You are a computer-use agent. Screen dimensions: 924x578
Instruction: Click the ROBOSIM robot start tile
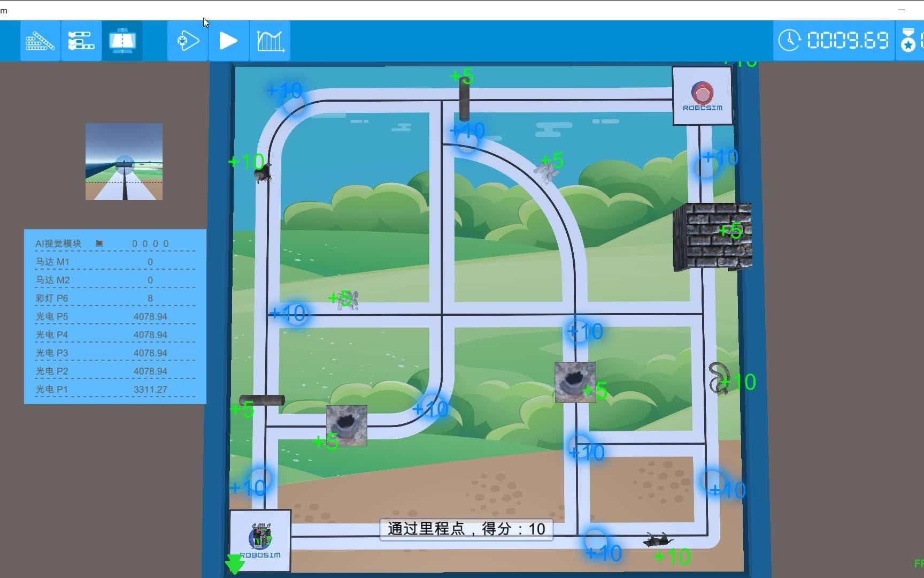[x=260, y=541]
